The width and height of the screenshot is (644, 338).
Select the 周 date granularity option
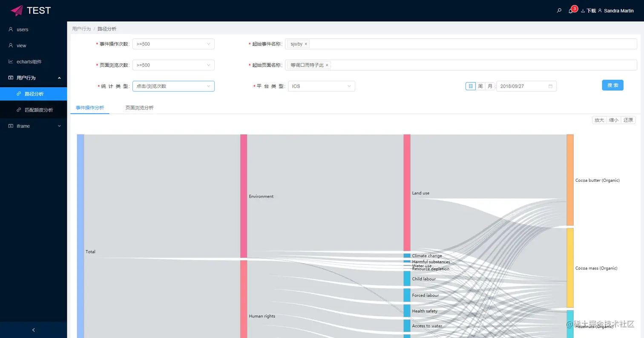pyautogui.click(x=480, y=86)
